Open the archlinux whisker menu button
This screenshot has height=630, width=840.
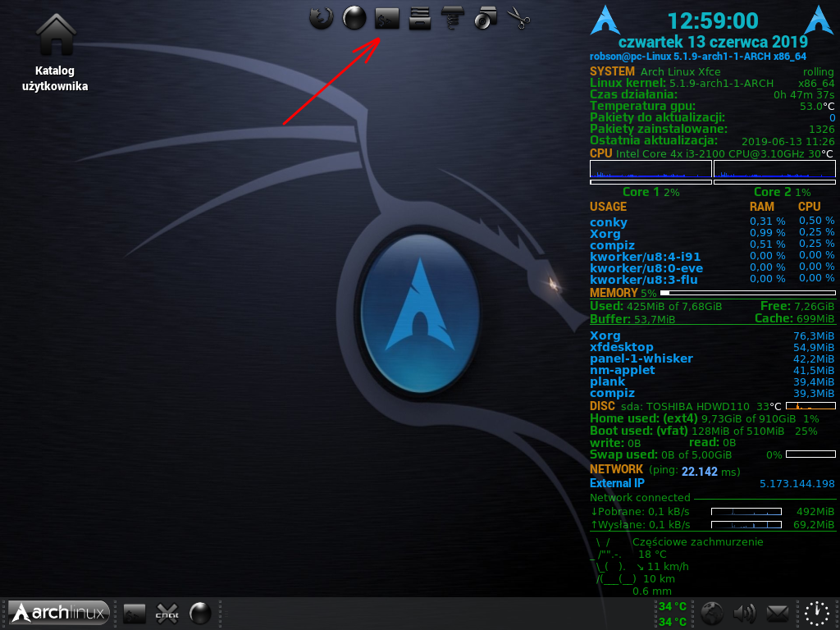pos(59,613)
